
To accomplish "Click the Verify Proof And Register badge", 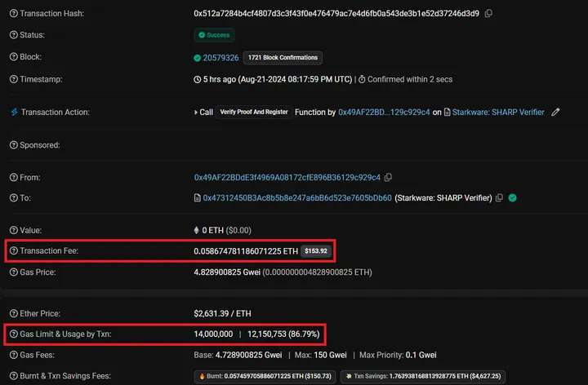I will 254,112.
